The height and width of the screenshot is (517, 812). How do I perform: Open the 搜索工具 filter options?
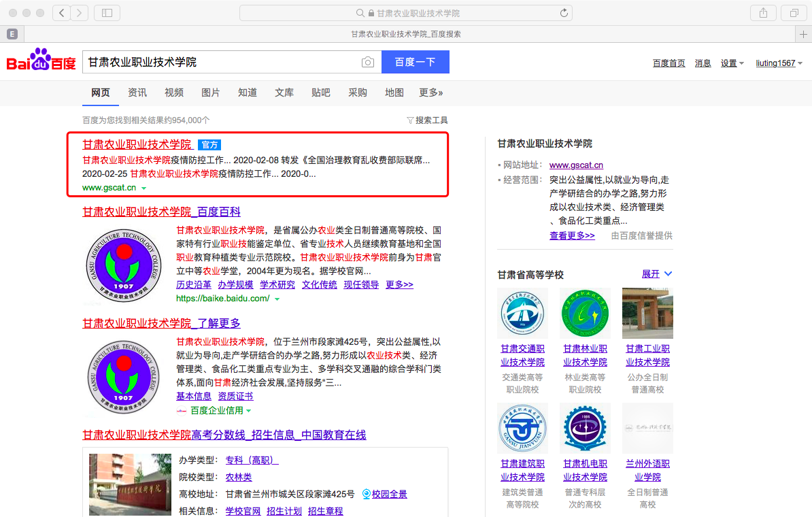[x=427, y=120]
